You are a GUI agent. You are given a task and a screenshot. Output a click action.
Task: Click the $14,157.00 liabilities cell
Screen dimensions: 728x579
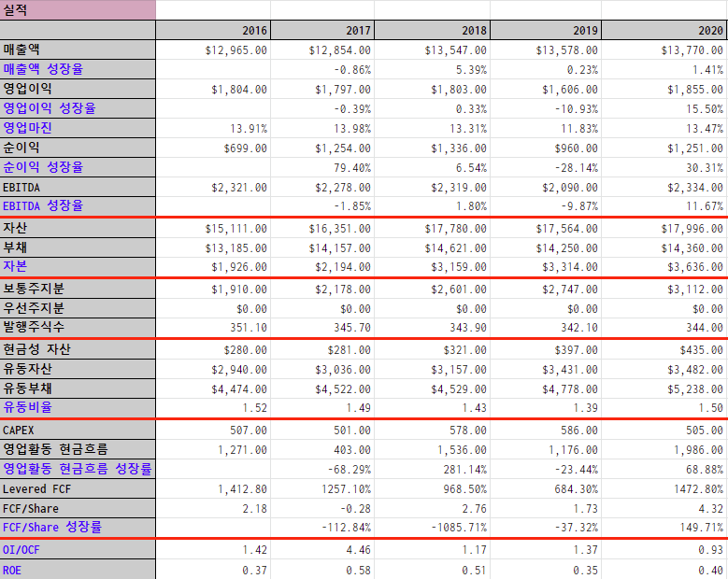[322, 248]
